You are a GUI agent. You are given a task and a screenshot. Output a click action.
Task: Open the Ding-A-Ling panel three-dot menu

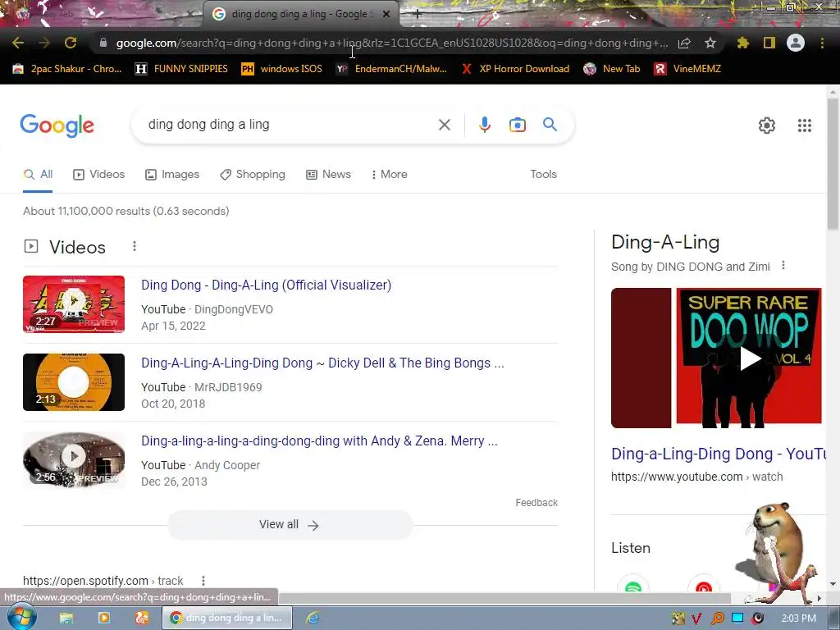(783, 266)
